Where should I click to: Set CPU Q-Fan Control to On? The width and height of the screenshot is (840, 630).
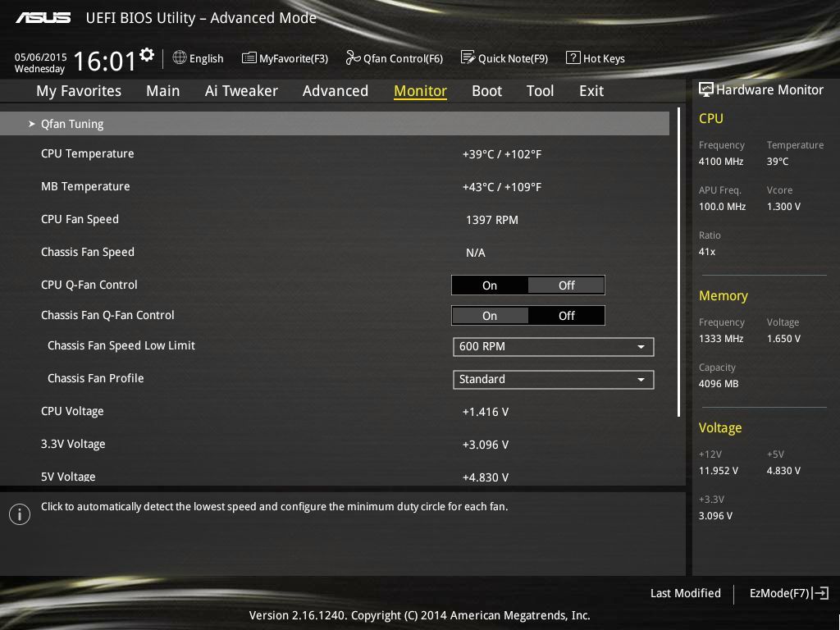point(490,285)
